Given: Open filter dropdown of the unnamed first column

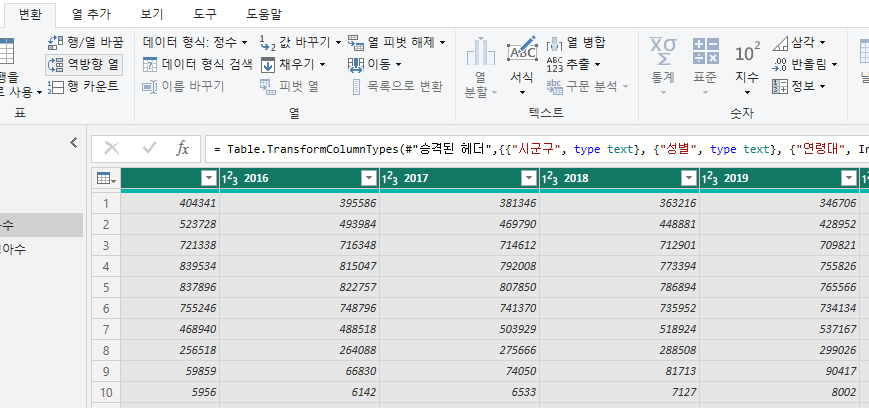Looking at the screenshot, I should coord(209,178).
